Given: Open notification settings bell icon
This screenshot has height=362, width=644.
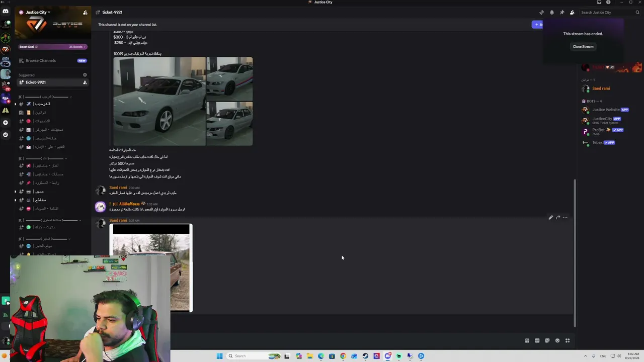Looking at the screenshot, I should (x=551, y=12).
